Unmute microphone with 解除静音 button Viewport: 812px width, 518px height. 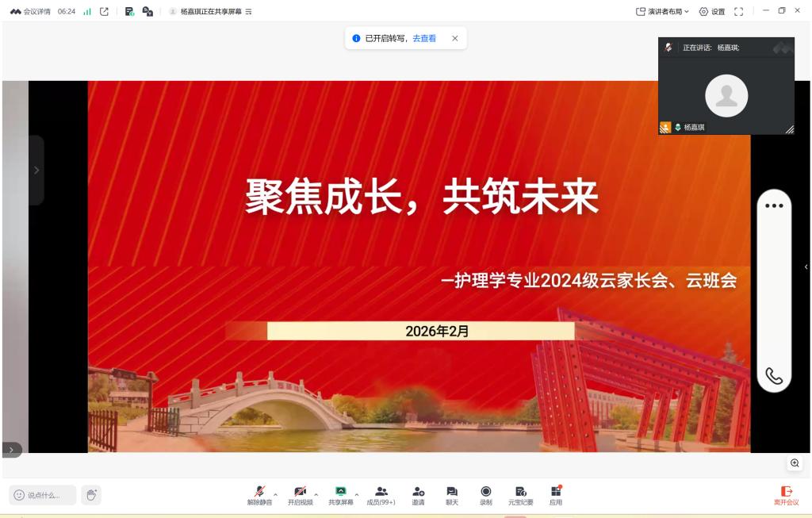pyautogui.click(x=259, y=495)
